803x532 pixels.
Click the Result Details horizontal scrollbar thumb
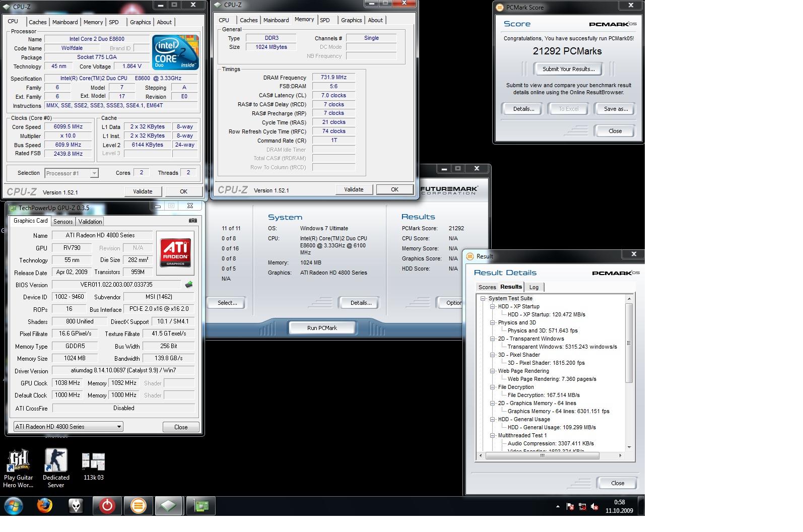tap(543, 455)
